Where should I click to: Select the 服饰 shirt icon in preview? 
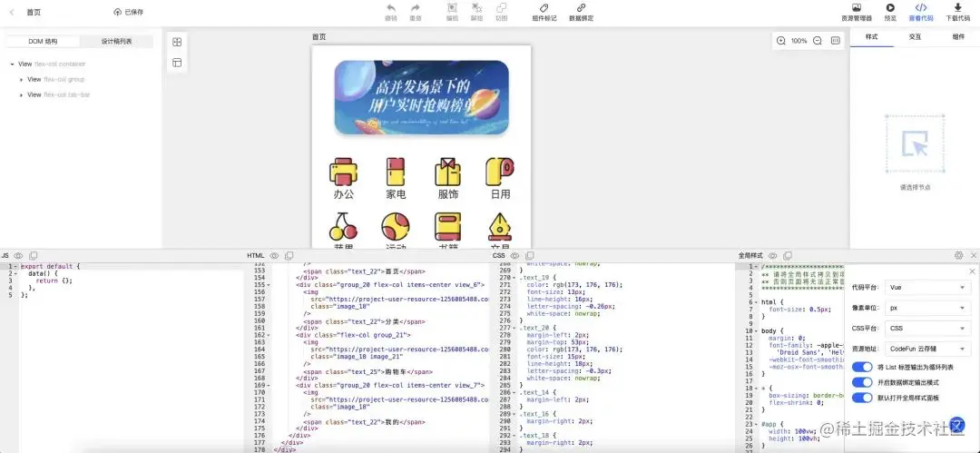[x=447, y=172]
